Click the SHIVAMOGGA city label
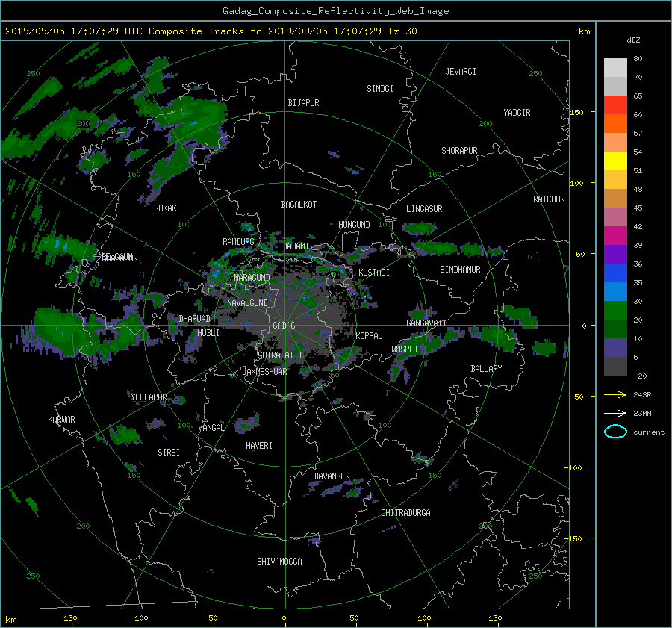672x628 pixels. coord(279,562)
